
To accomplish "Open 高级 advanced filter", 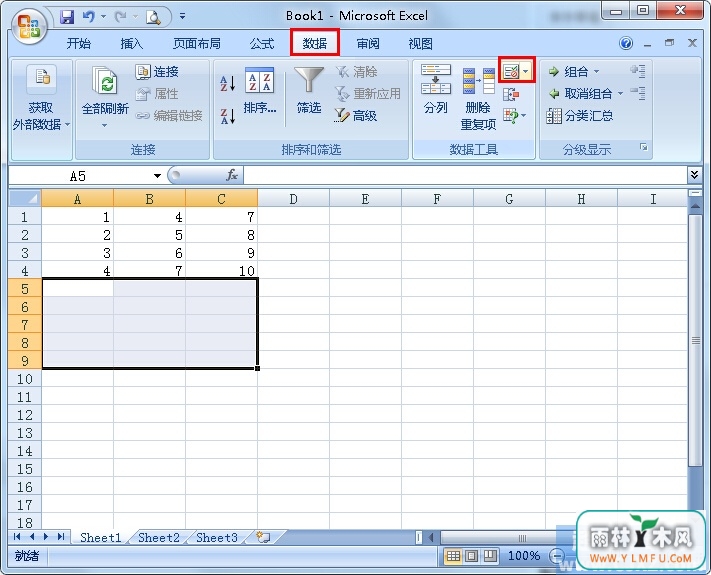I will [x=356, y=116].
